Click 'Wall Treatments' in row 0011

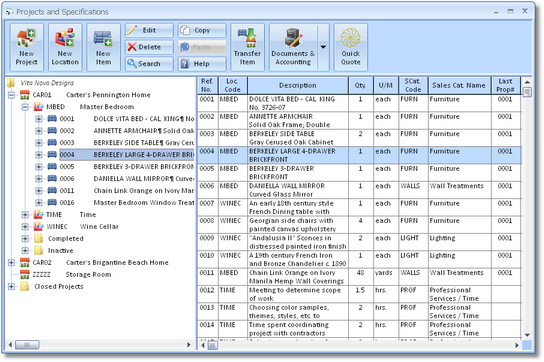(457, 273)
